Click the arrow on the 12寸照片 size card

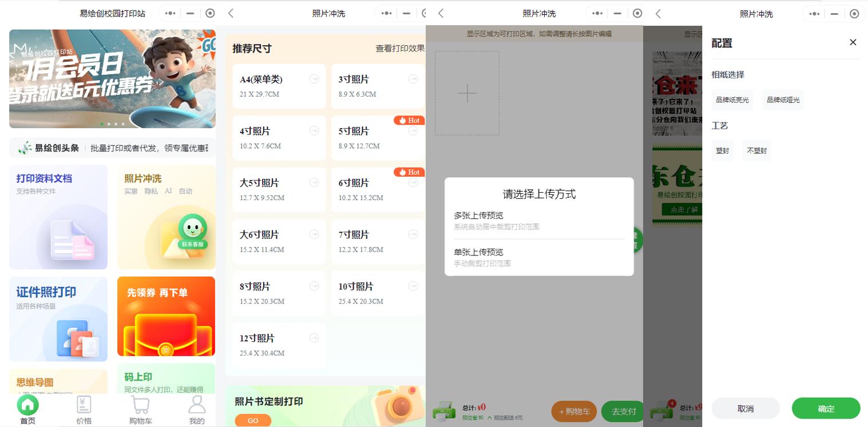tap(314, 338)
